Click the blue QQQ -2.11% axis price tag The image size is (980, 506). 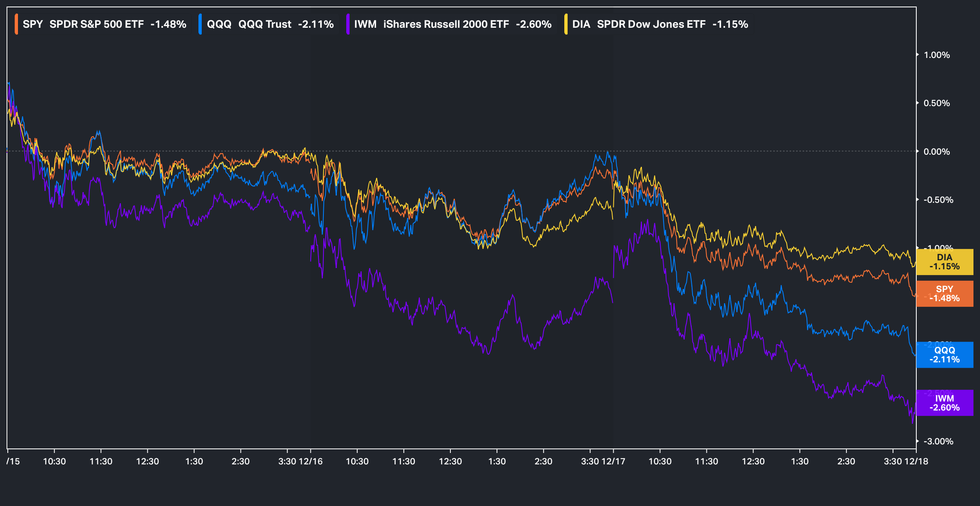point(944,355)
